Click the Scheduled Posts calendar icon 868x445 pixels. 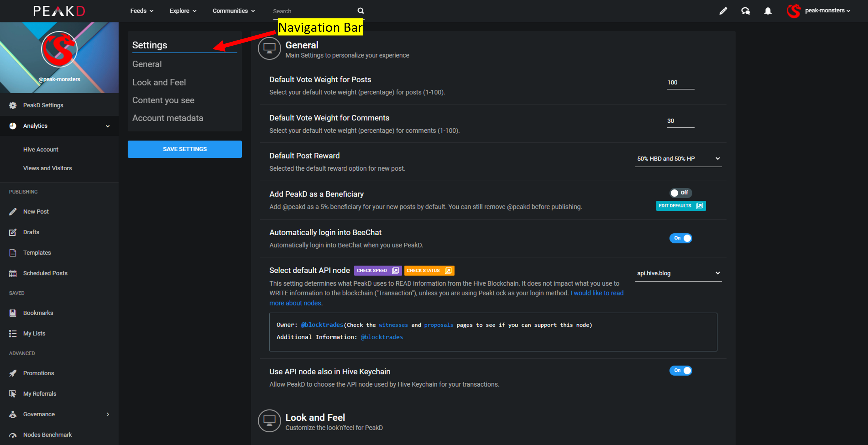[13, 274]
